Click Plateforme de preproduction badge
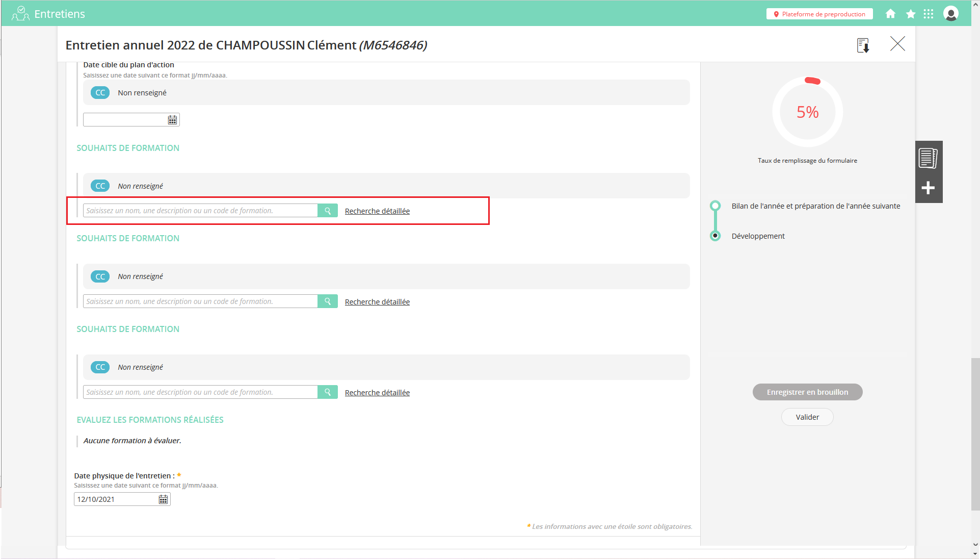This screenshot has height=559, width=980. [x=819, y=14]
